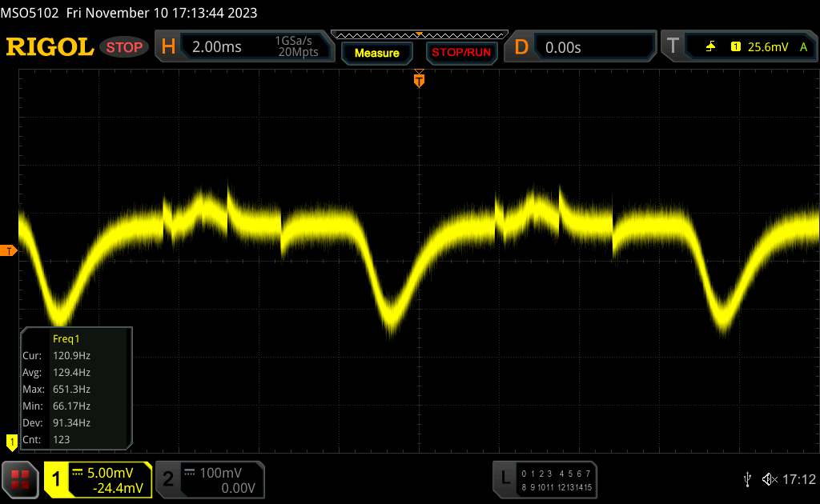
Task: Click the Cnt 123 value
Action: pyautogui.click(x=61, y=439)
